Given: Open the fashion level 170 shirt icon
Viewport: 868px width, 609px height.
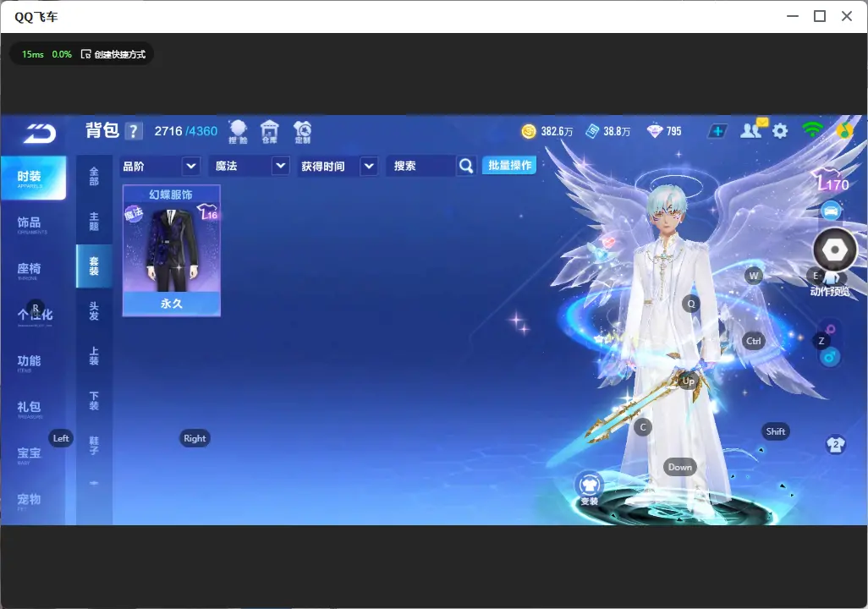Looking at the screenshot, I should point(832,178).
